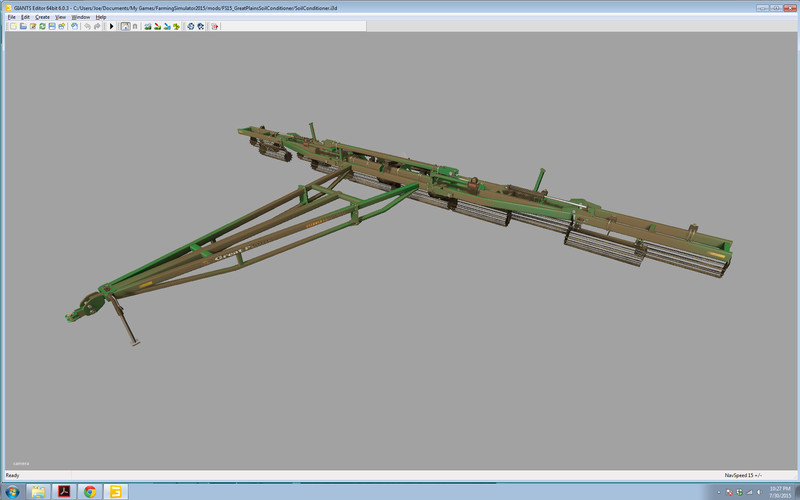Screen dimensions: 800x500
Task: Select the first terrain sculpt mode icon
Action: click(148, 26)
